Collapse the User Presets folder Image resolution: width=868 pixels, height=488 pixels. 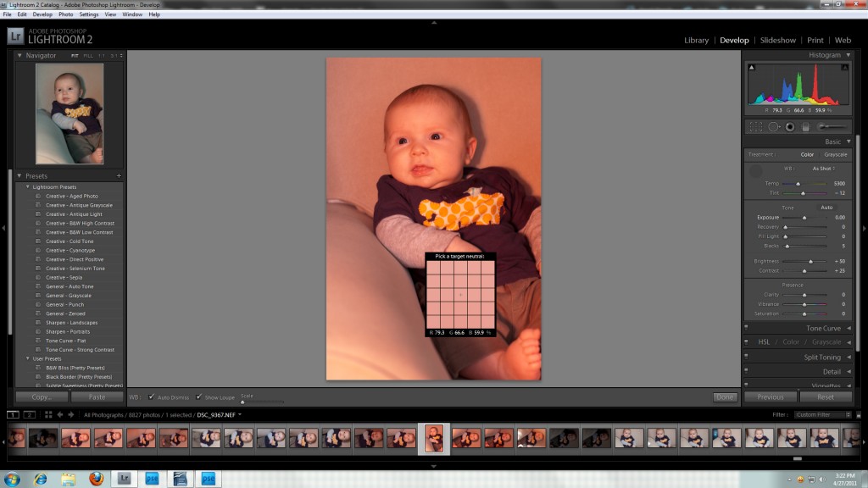(x=28, y=358)
